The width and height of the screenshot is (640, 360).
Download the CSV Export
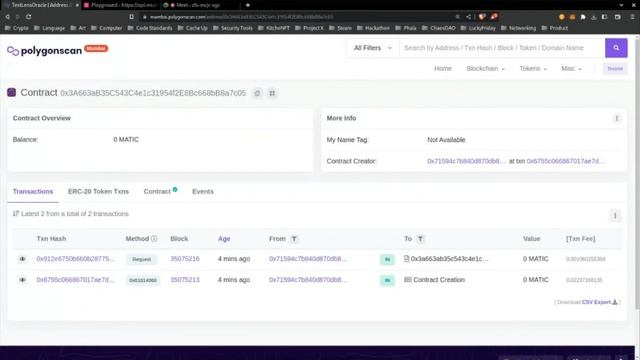599,302
